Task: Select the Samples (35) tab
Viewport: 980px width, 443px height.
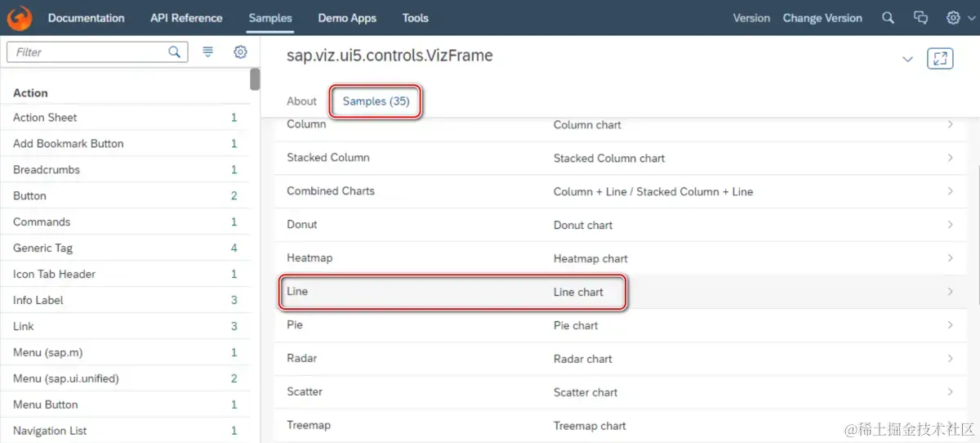Action: (376, 101)
